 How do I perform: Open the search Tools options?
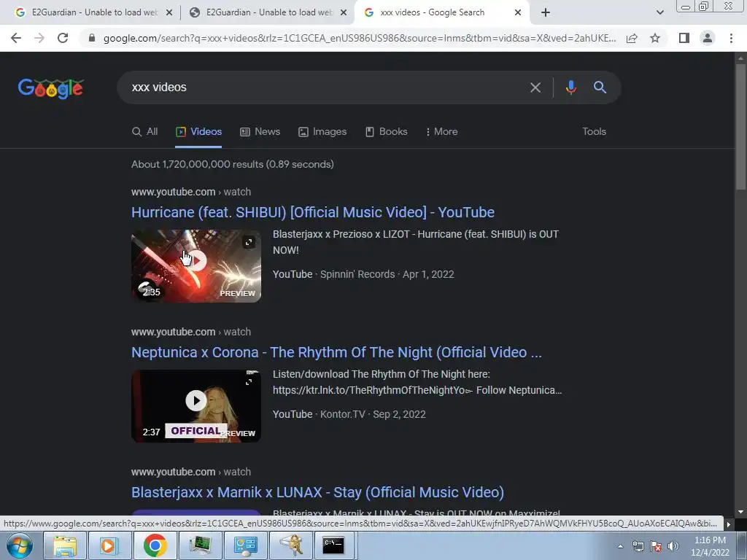(x=594, y=131)
